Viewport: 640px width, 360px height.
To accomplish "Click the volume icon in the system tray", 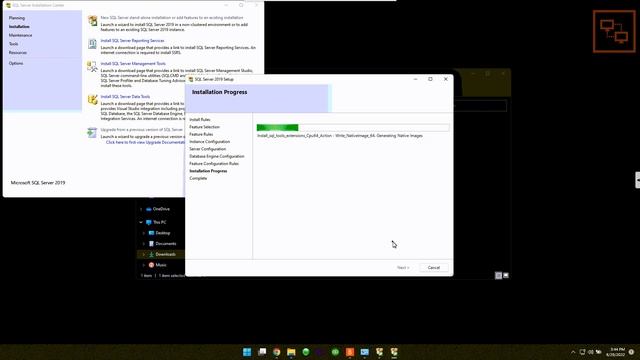I will 591,352.
